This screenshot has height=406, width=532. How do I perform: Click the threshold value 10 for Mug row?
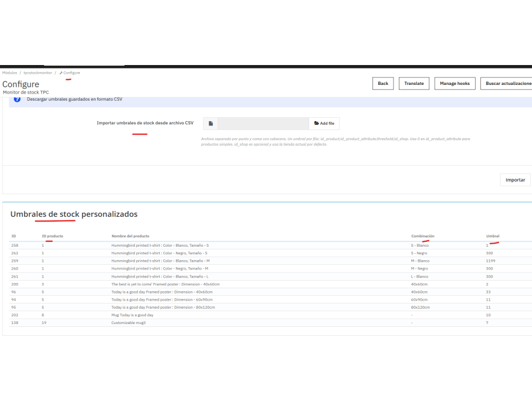click(x=488, y=315)
